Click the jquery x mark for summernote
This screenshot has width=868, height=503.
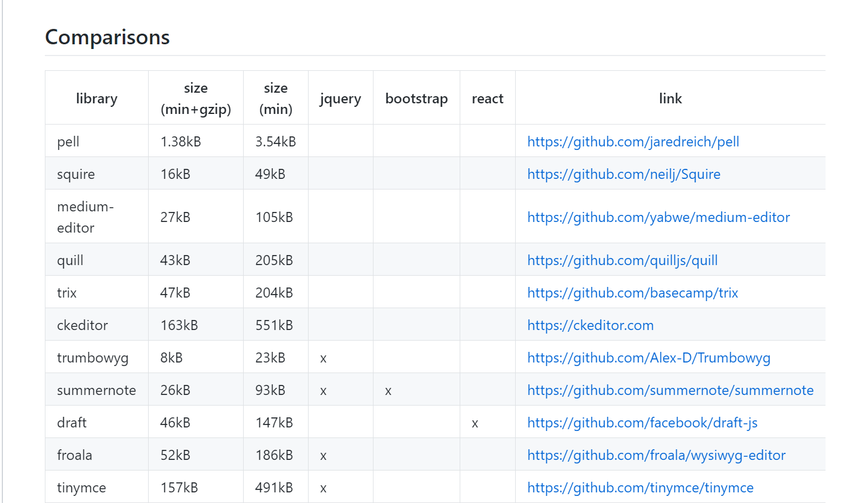(323, 391)
